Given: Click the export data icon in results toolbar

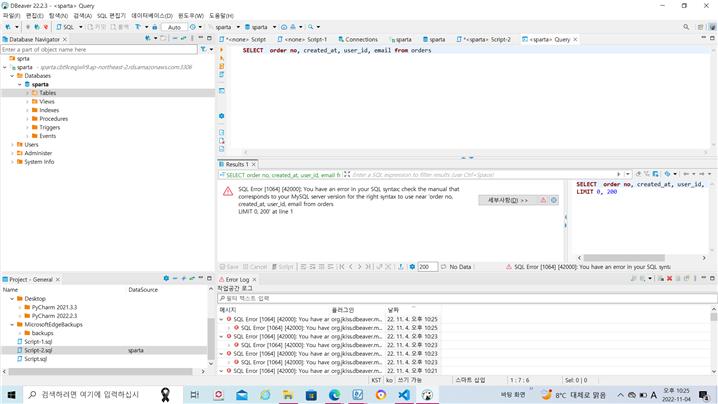Looking at the screenshot, I should [401, 267].
